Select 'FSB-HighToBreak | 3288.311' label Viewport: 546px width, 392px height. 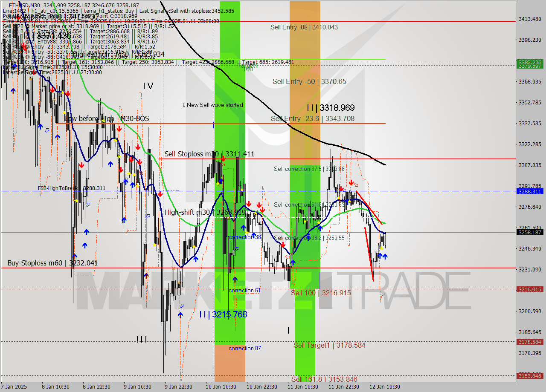pos(72,188)
